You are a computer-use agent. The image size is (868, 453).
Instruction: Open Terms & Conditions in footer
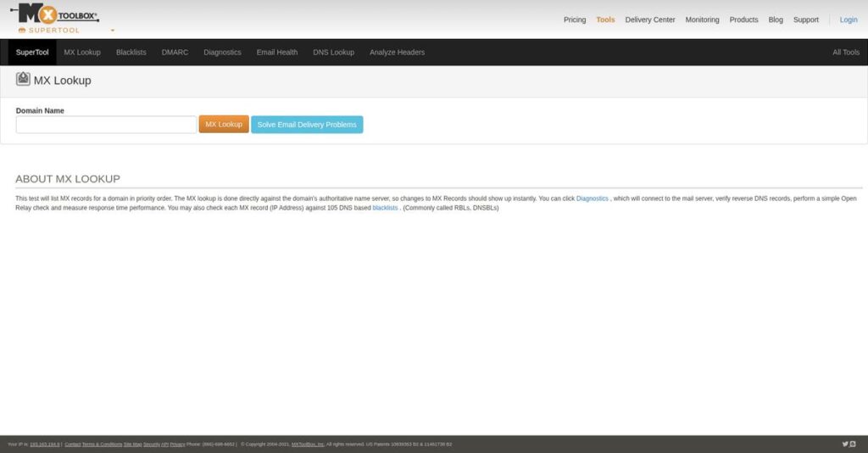(102, 445)
